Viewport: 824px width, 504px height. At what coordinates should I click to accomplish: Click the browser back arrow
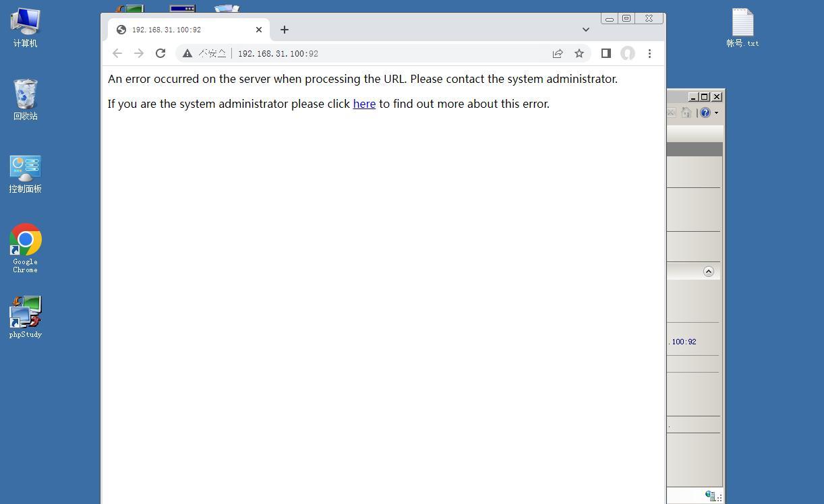coord(117,53)
